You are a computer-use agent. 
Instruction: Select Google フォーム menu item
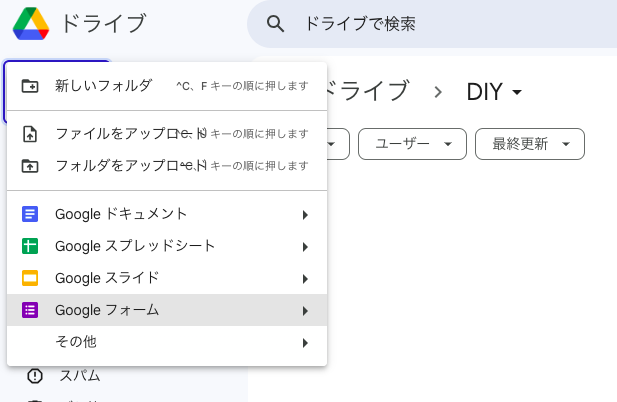tap(167, 310)
